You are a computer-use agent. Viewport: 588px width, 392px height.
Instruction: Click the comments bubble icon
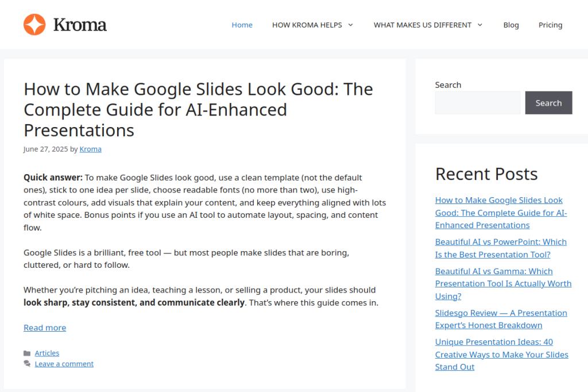coord(27,363)
